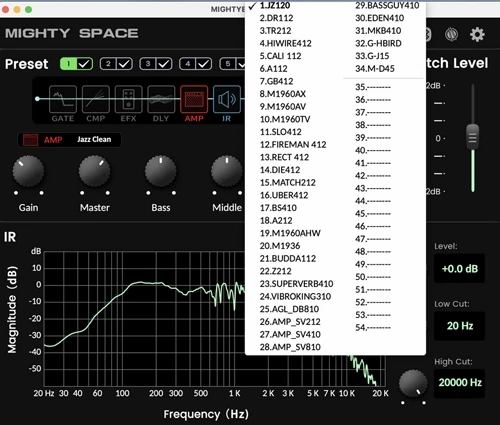Choose 19.M1960AHW cabinet
The height and width of the screenshot is (425, 500).
pyautogui.click(x=290, y=233)
